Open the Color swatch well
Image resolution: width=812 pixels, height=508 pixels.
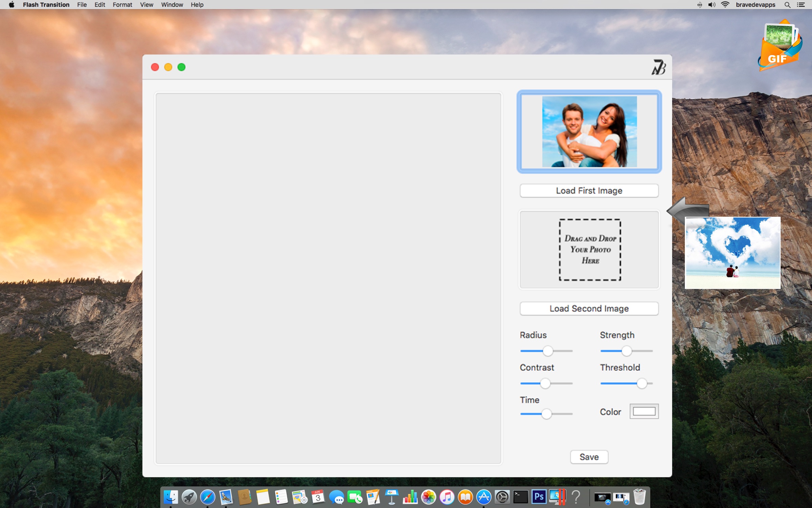click(644, 411)
